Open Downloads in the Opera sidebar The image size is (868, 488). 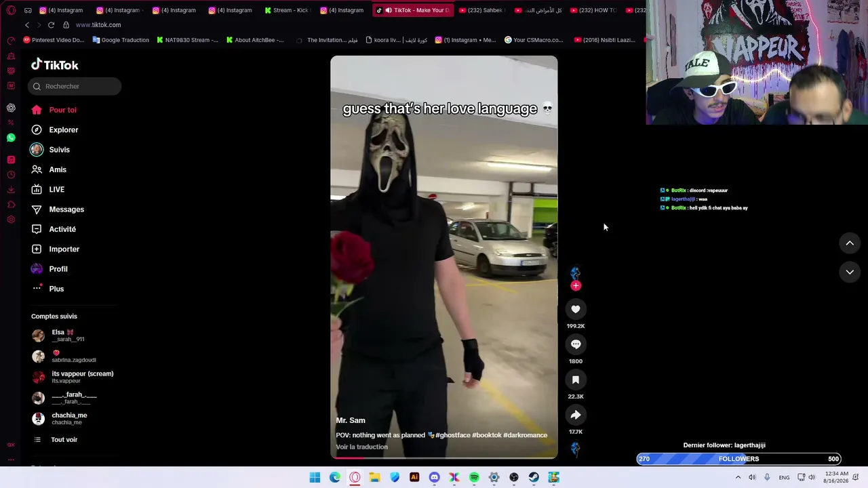tap(11, 190)
